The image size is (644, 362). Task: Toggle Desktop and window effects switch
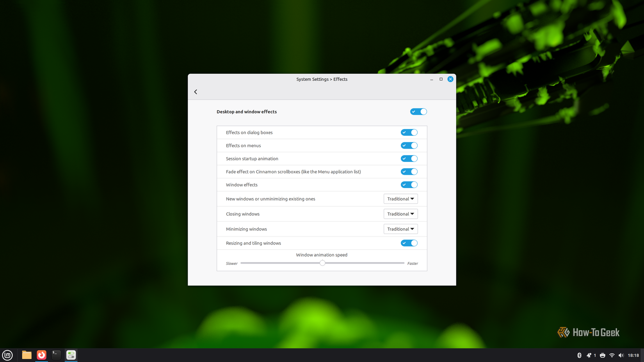pos(418,112)
